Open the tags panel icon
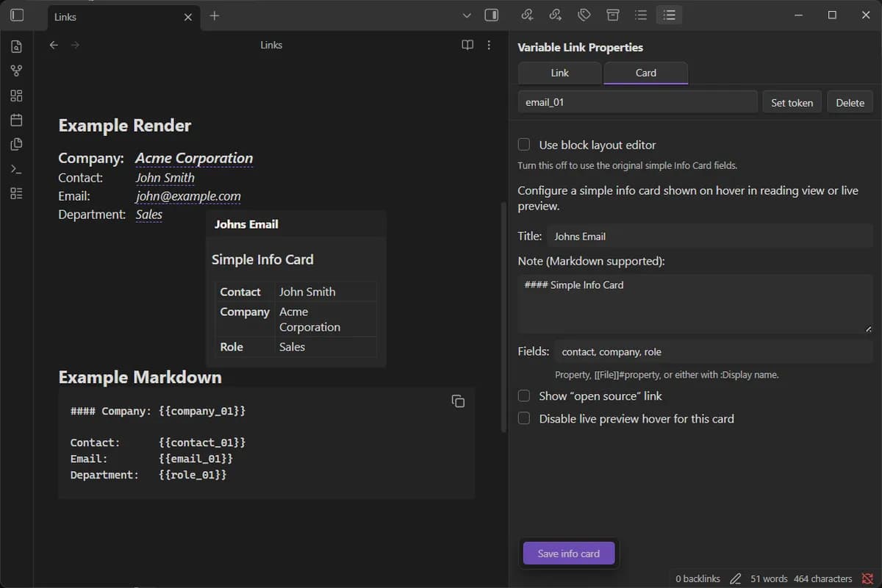 (584, 15)
